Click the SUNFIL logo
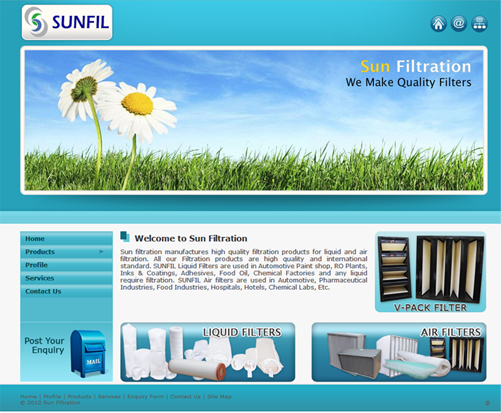The height and width of the screenshot is (413, 501). 67,22
